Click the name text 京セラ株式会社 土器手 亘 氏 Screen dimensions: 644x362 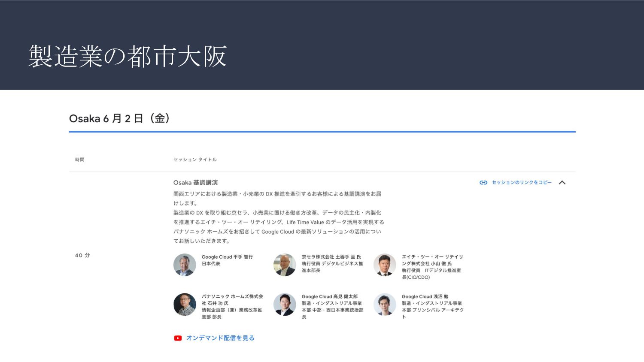point(331,257)
